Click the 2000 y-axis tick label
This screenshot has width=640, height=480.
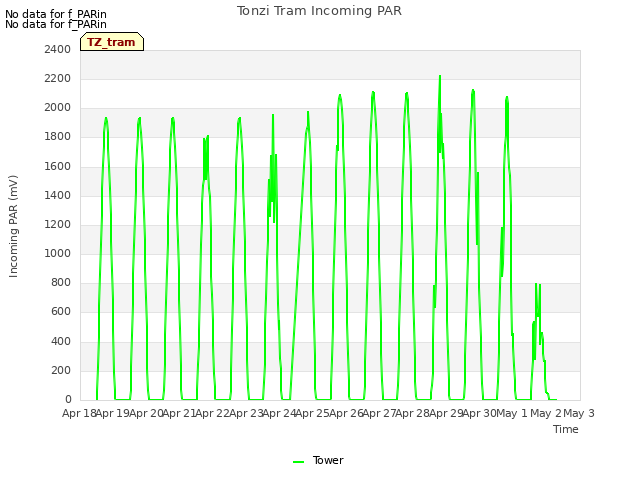click(x=58, y=108)
